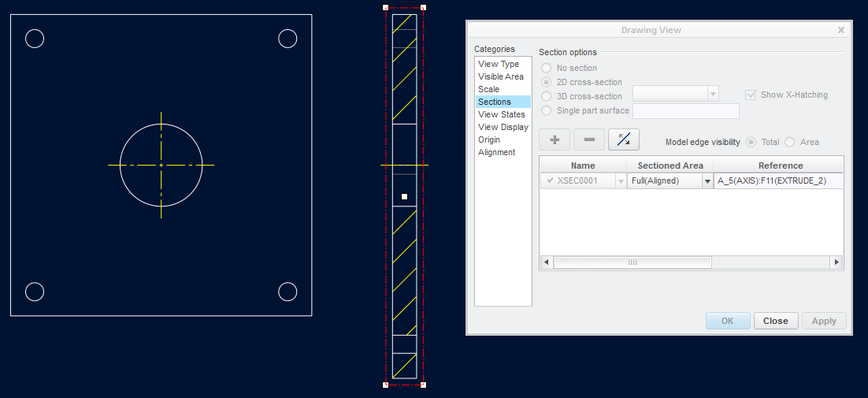Open the View States category

tap(502, 114)
